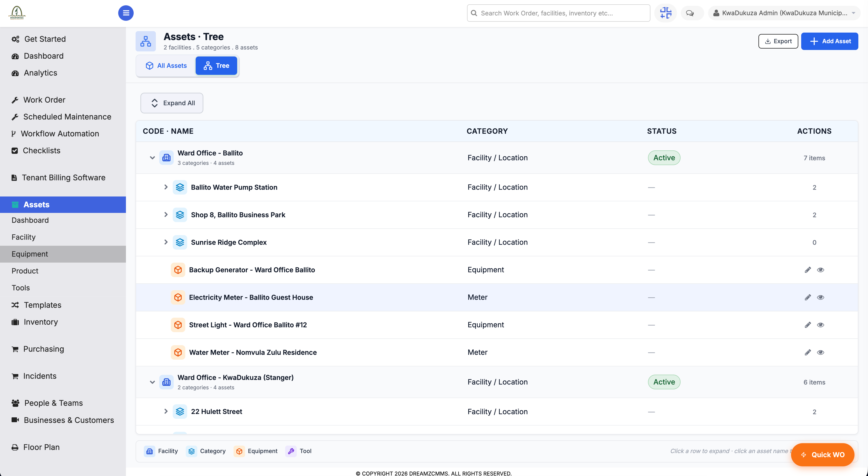Click the 22 Hulett Street category icon

[x=180, y=412]
